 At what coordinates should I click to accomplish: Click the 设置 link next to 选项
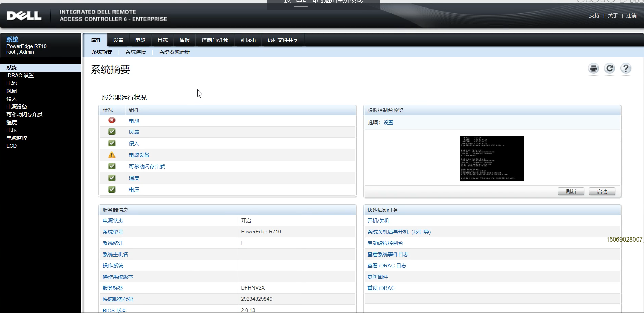[388, 122]
